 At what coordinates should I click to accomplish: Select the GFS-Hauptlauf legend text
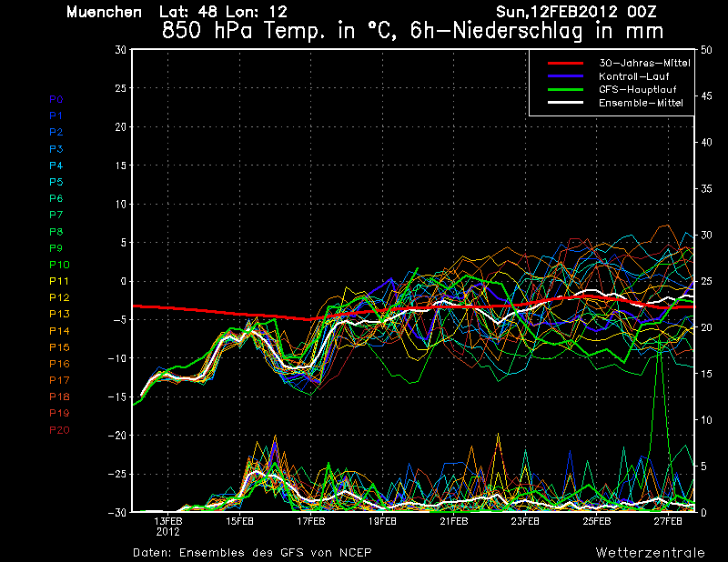(x=638, y=89)
